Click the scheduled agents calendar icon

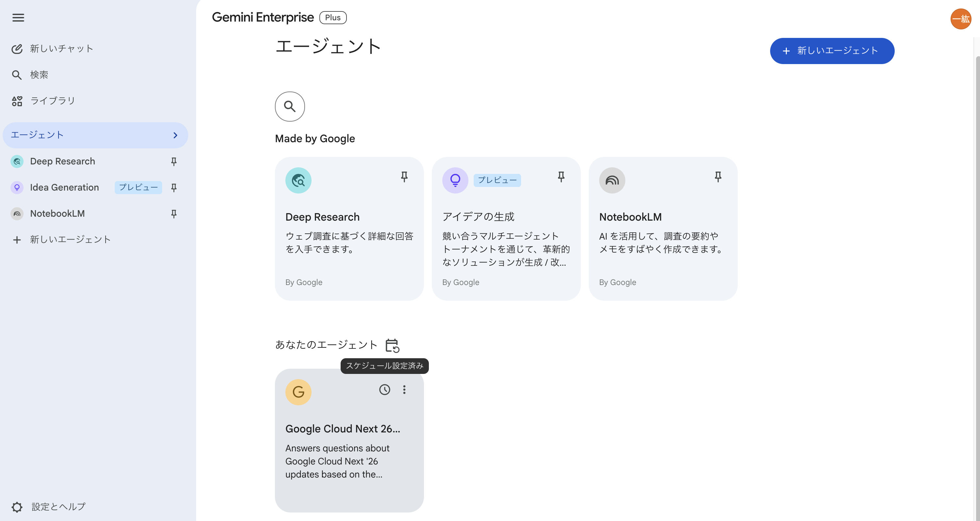pos(392,345)
